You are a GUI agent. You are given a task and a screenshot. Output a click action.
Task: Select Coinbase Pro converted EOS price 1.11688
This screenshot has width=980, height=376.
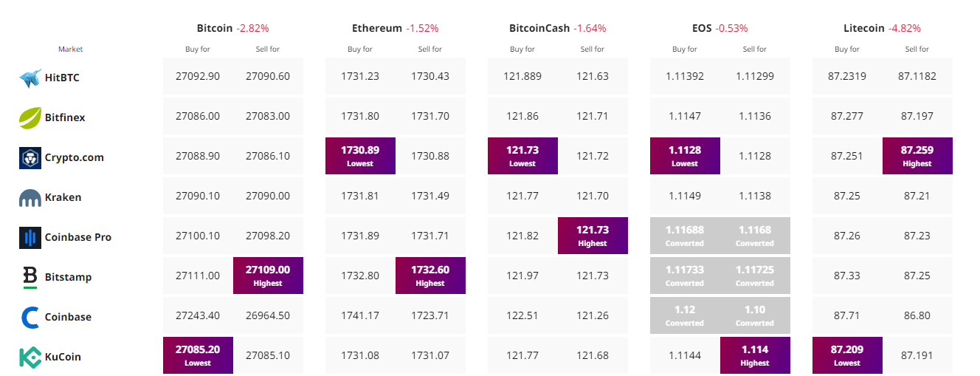click(685, 236)
